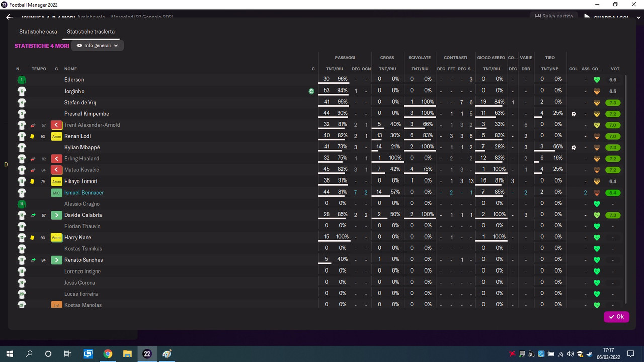Sort the table by the VOT column
Image resolution: width=644 pixels, height=362 pixels.
(x=615, y=69)
